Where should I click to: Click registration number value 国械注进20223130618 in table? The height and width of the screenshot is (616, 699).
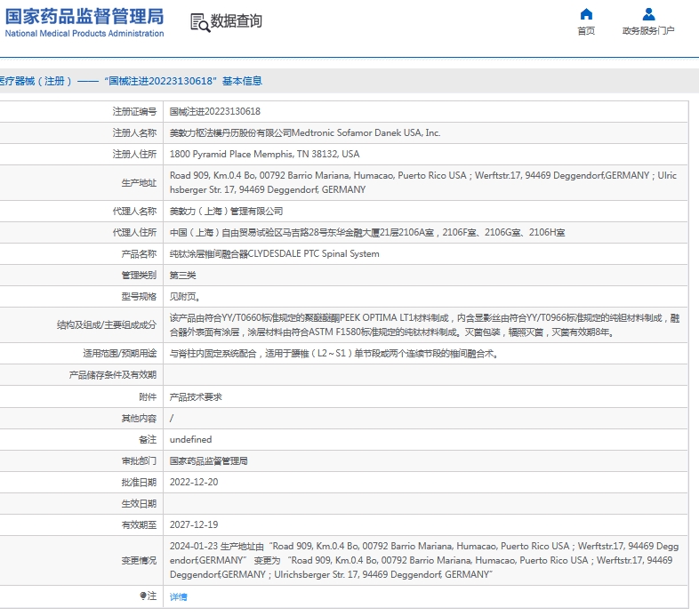tap(214, 111)
